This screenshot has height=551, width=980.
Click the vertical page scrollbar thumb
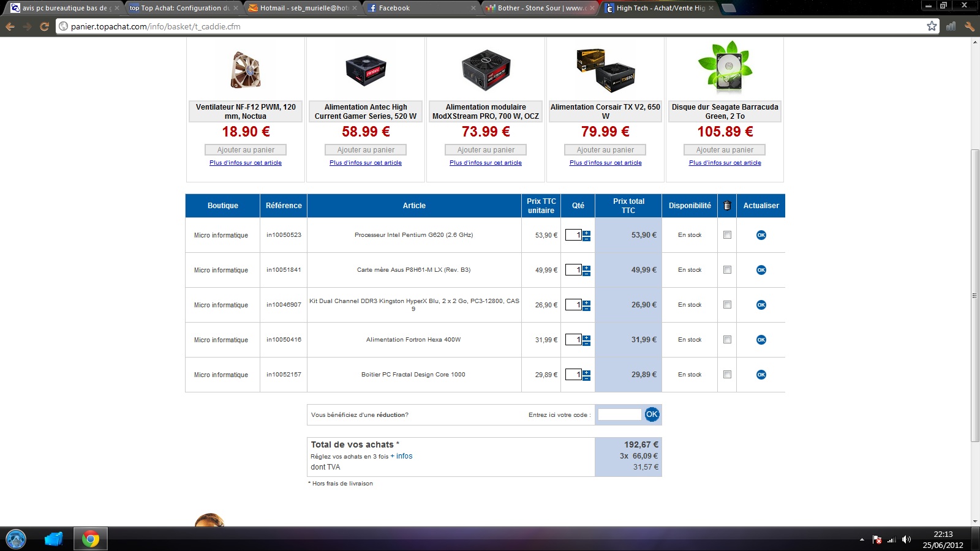pyautogui.click(x=974, y=294)
